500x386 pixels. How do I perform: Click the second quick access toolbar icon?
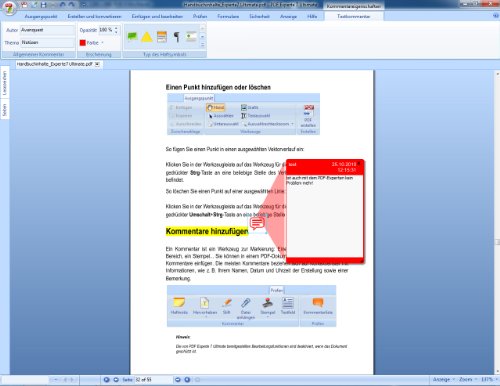click(x=34, y=5)
